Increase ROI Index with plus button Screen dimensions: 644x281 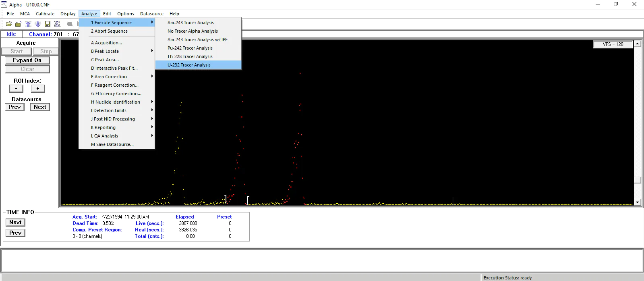[38, 88]
